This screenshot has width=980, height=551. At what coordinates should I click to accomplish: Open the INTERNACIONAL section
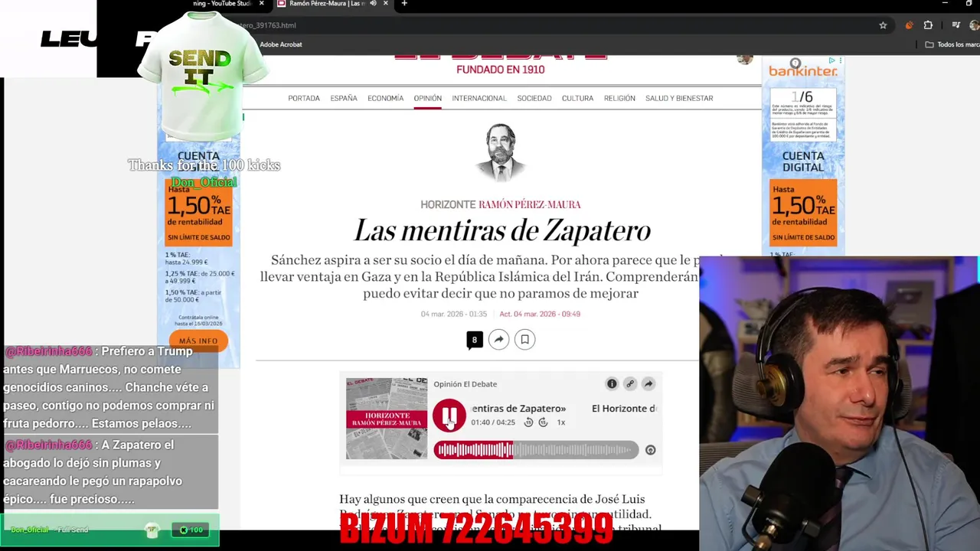[x=479, y=98]
